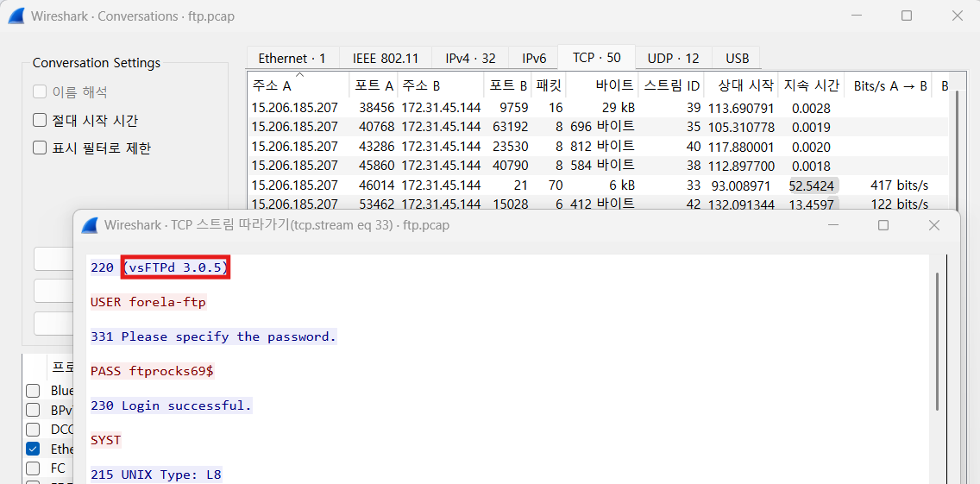Check the DCC… protocol checkbox
This screenshot has height=484, width=980.
[33, 430]
